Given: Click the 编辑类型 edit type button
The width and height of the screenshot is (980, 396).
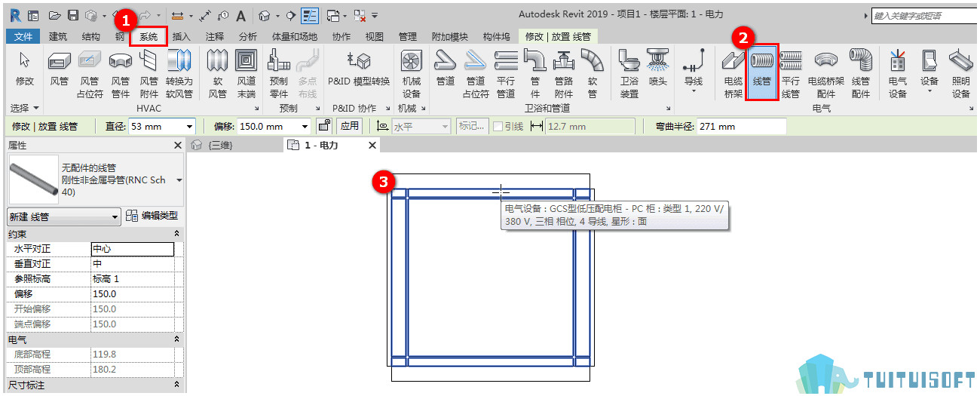Looking at the screenshot, I should click(x=152, y=216).
